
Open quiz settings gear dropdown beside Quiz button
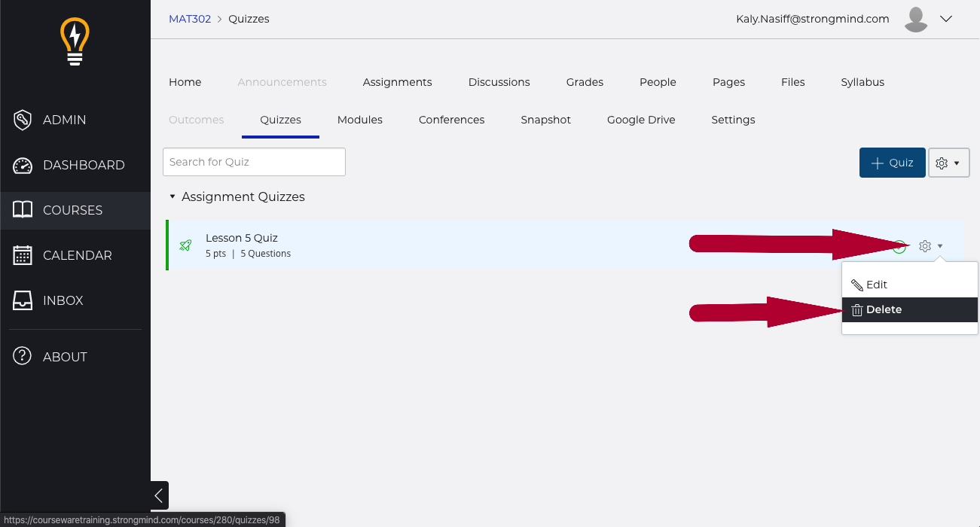(948, 163)
